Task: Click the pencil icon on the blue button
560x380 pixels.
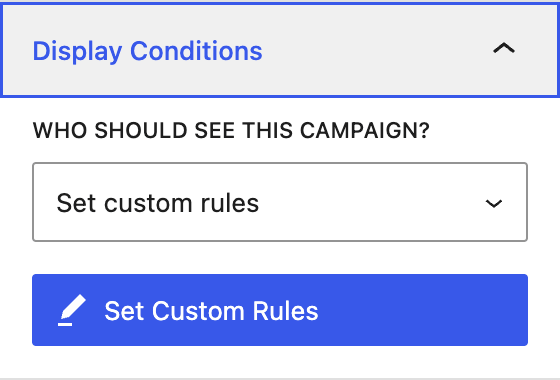Action: pyautogui.click(x=72, y=310)
